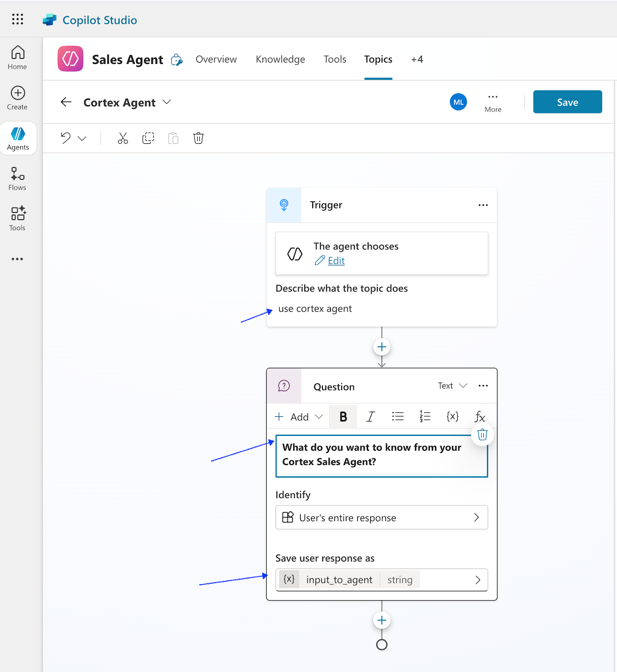Click the question message text box

pyautogui.click(x=382, y=456)
